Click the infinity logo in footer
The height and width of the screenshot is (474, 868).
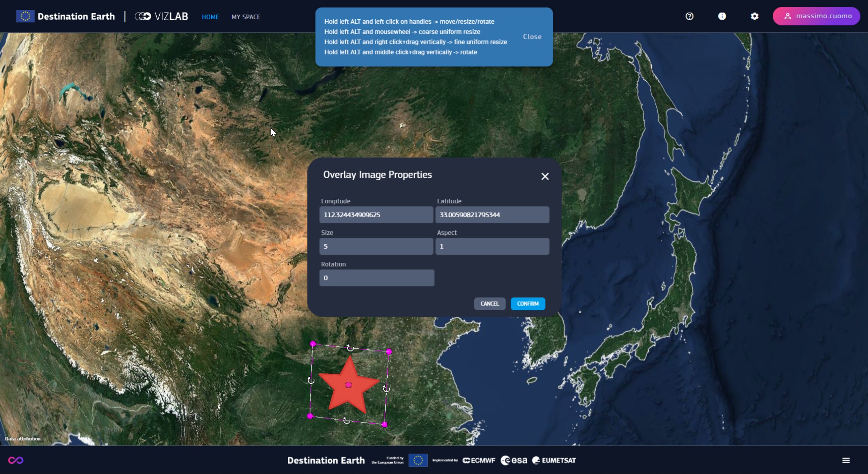[x=16, y=460]
